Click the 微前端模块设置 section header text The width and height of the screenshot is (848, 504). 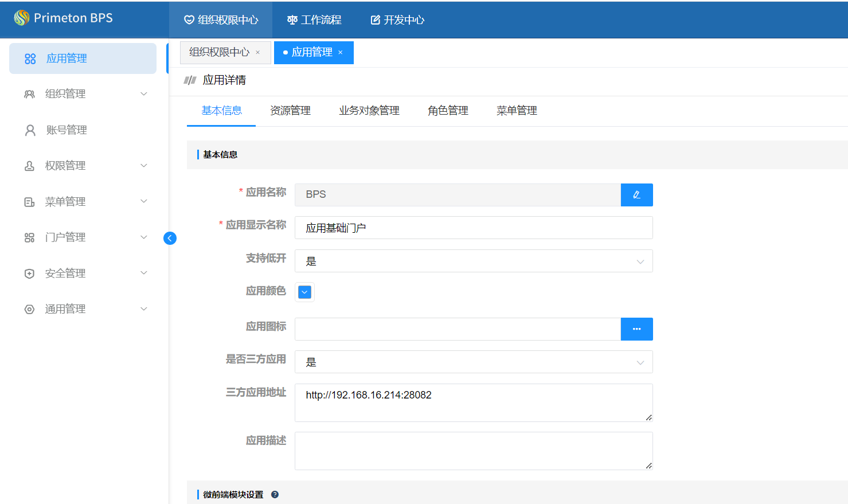click(233, 494)
